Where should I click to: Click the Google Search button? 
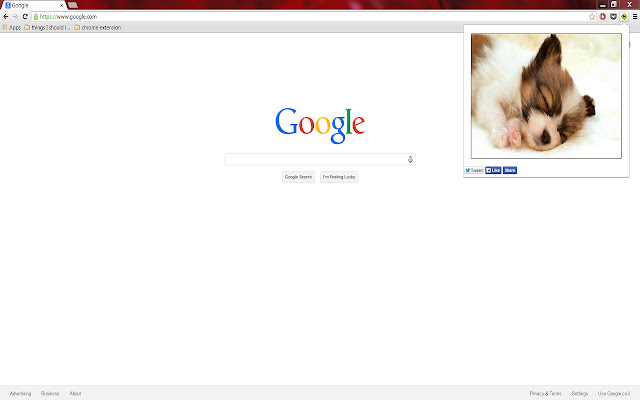298,177
